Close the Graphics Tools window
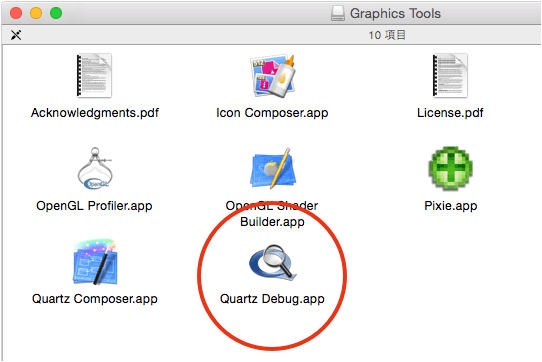The image size is (542, 362). tap(16, 13)
